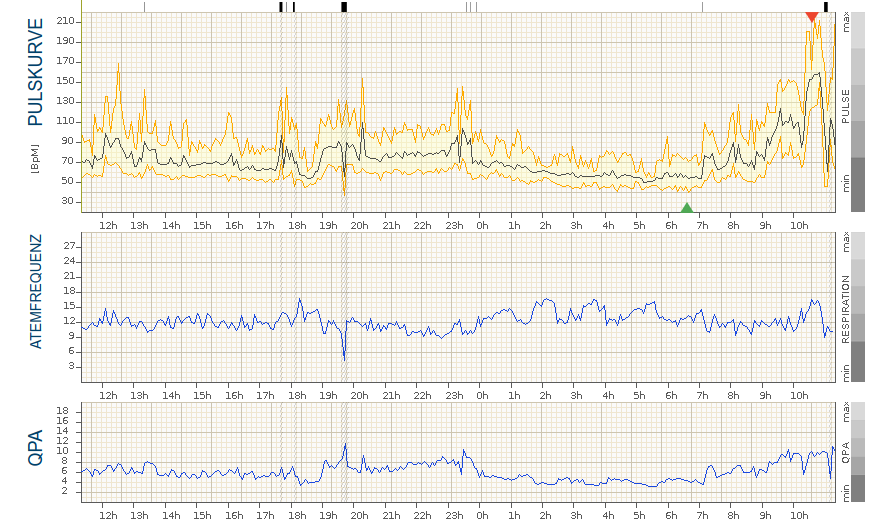Click the 16 value on the QPA axis
This screenshot has height=527, width=890.
click(x=62, y=421)
